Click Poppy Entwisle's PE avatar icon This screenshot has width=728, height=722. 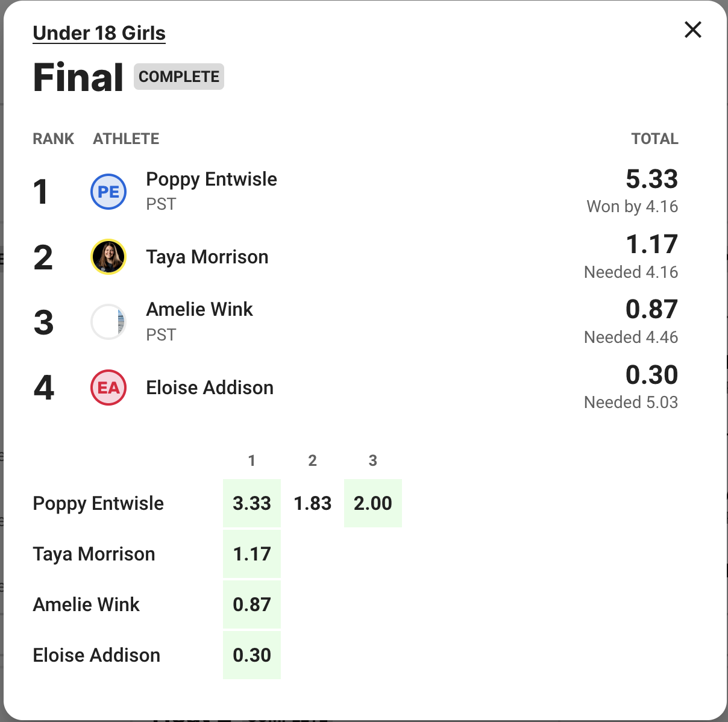coord(108,192)
